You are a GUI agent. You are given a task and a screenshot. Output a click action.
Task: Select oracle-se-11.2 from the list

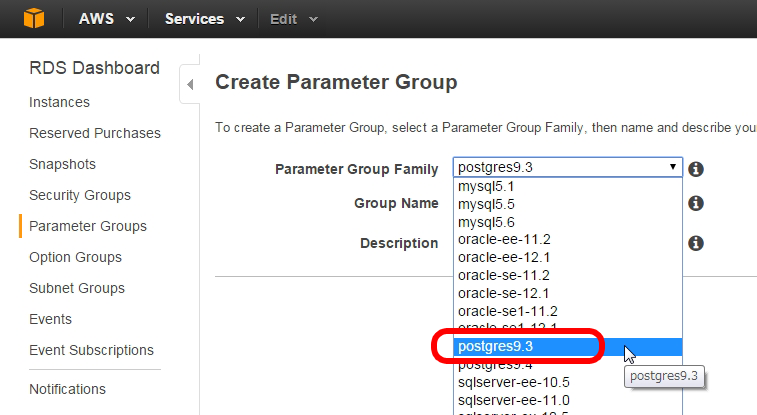[568, 276]
